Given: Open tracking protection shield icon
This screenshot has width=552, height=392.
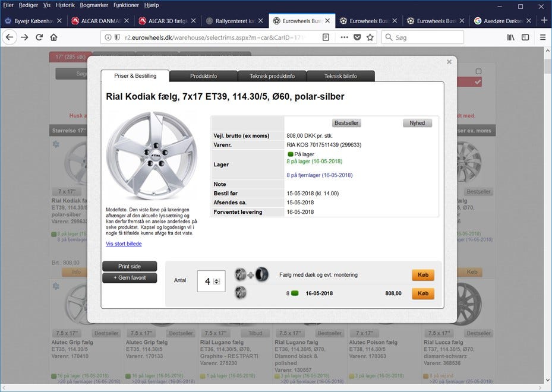Looking at the screenshot, I should pyautogui.click(x=117, y=37).
